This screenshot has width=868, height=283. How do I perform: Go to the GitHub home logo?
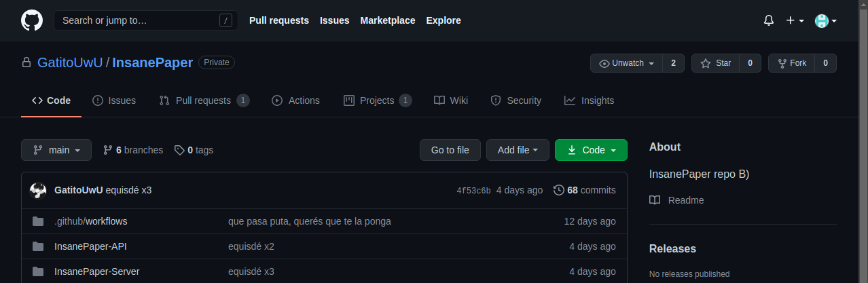(32, 20)
